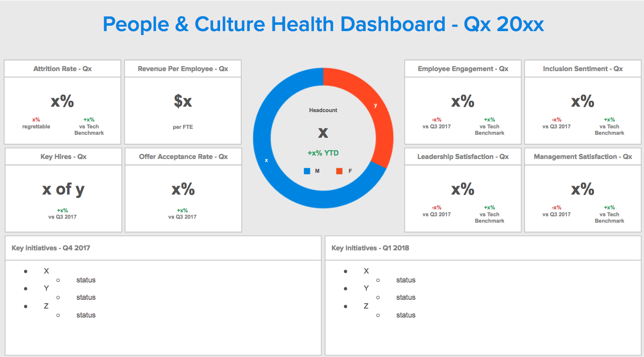Open the Attrition Rate card header
Image resolution: width=644 pixels, height=357 pixels.
pos(63,69)
